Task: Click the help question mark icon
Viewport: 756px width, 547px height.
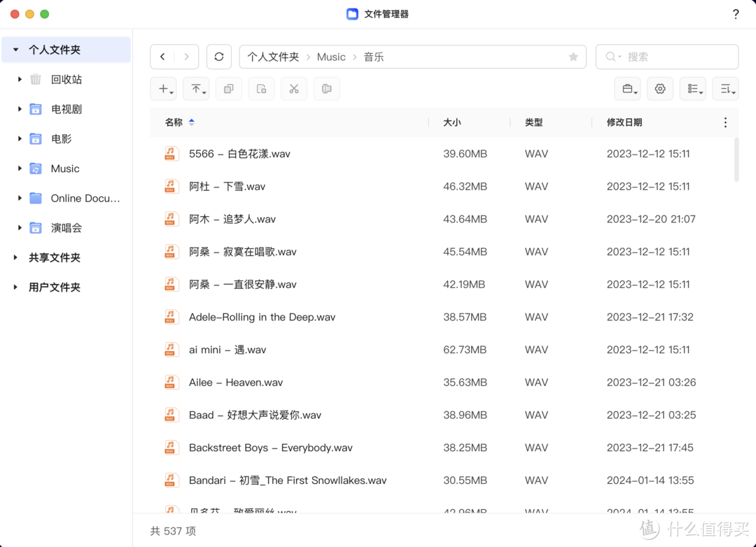Action: 735,13
